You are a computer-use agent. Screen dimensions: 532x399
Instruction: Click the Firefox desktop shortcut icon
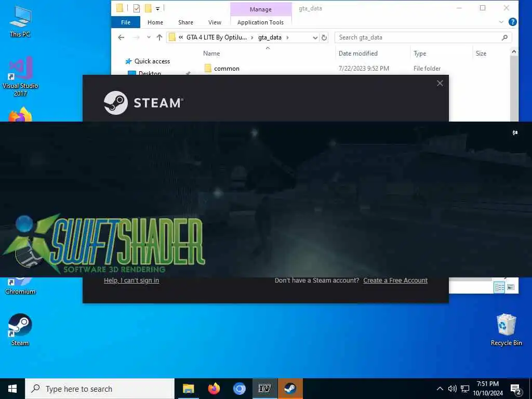pyautogui.click(x=20, y=115)
